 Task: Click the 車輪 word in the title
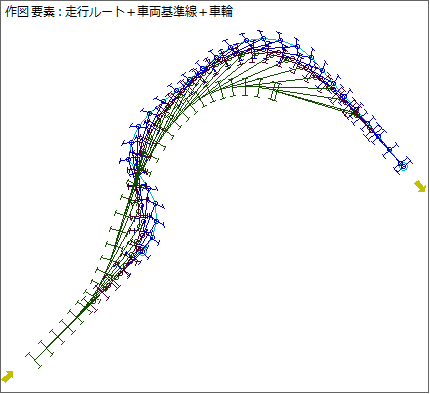221,11
